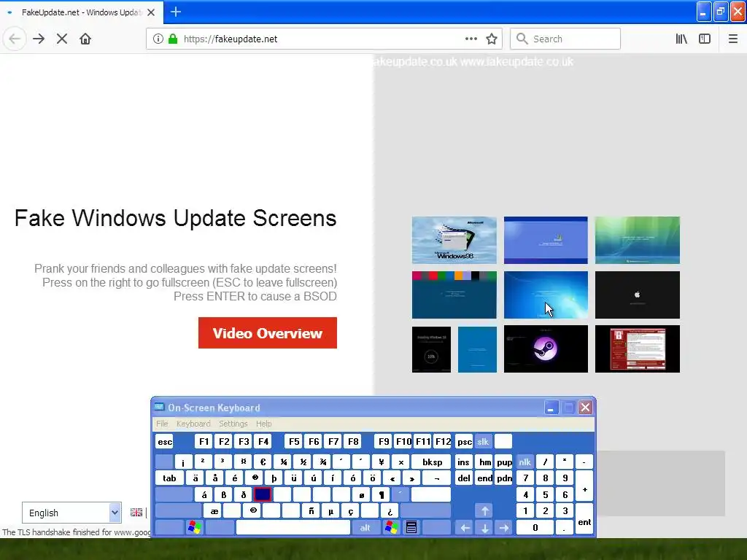Click the inverted question mark key

pyautogui.click(x=390, y=511)
